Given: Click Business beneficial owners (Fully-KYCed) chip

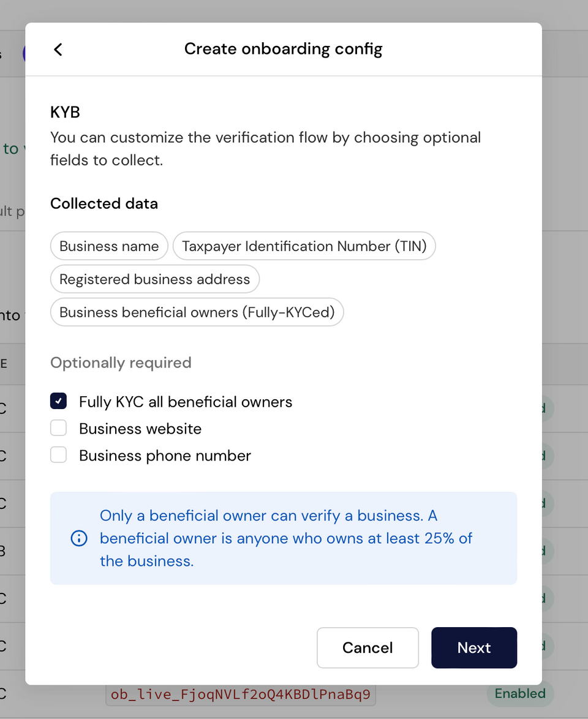Looking at the screenshot, I should [x=197, y=312].
